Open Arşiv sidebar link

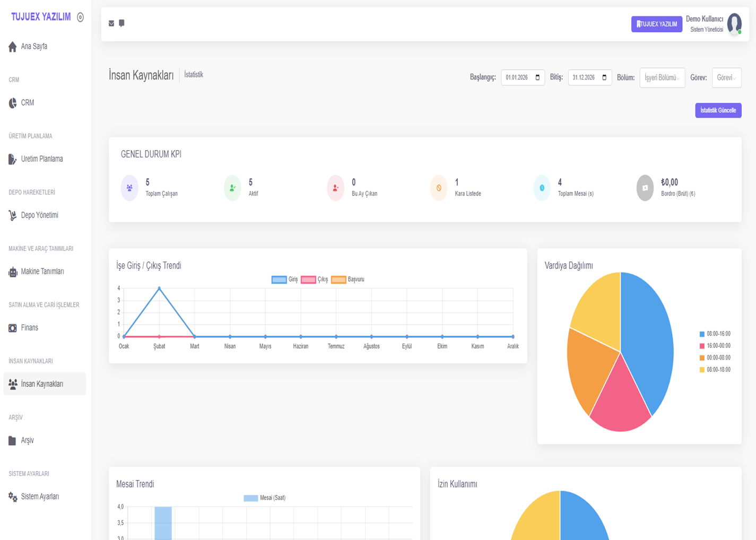coord(45,440)
